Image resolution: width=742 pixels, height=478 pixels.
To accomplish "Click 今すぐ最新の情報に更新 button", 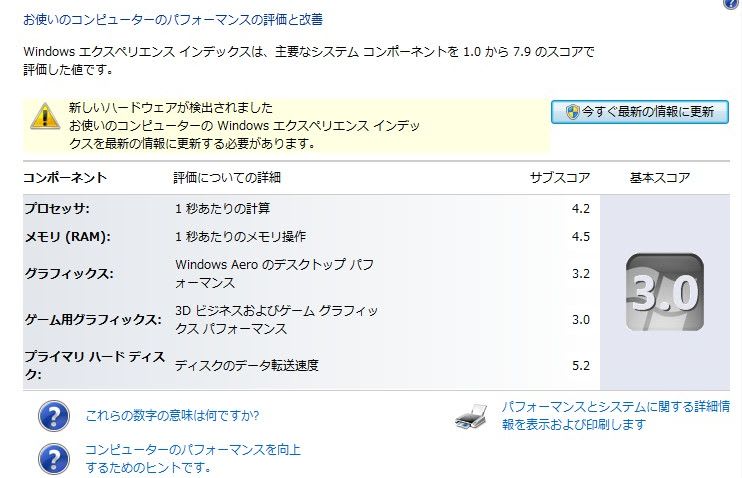I will [x=639, y=112].
